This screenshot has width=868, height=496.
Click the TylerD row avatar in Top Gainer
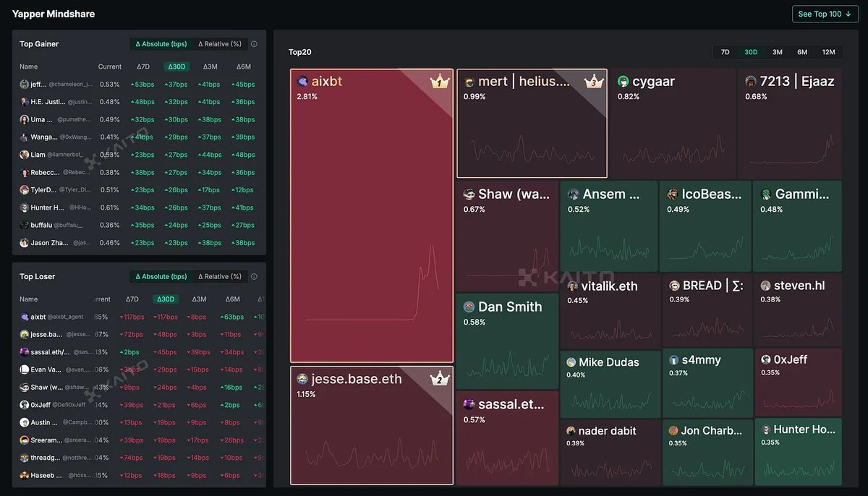coord(25,190)
